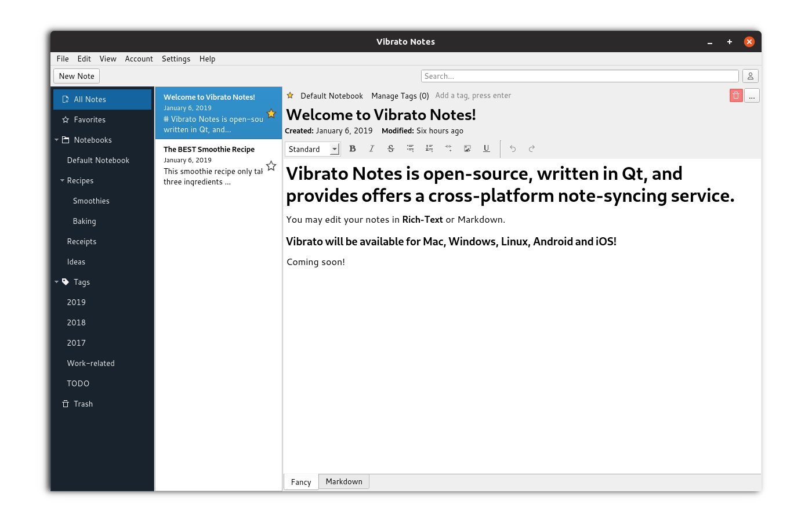The height and width of the screenshot is (522, 812).
Task: Filter by the 2019 tag
Action: (76, 302)
